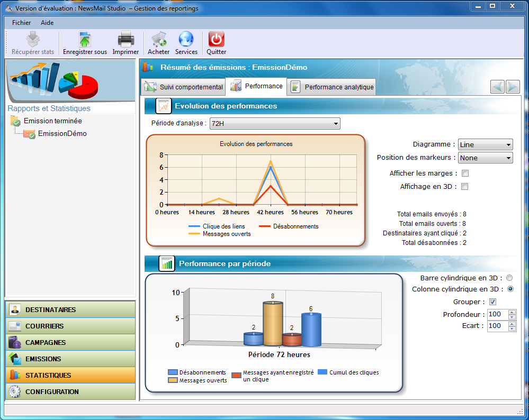The image size is (529, 420).
Task: Click the Récupérer stats toolbar icon
Action: click(x=33, y=39)
